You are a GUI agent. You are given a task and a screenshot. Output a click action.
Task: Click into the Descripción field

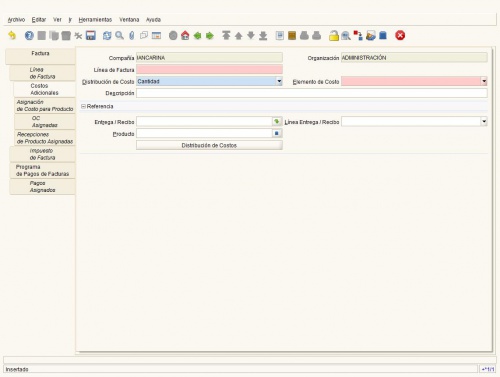[x=312, y=93]
